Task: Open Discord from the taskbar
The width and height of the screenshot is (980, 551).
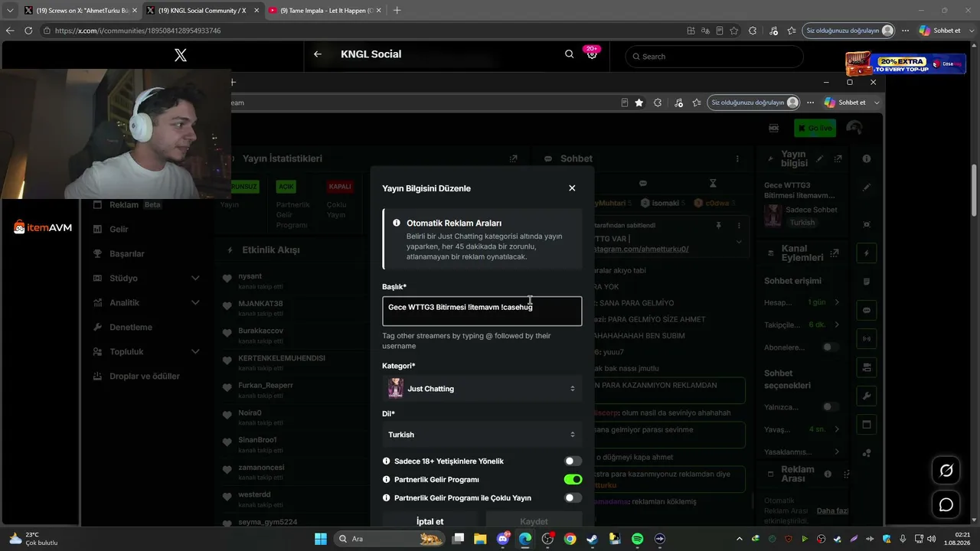Action: 503,539
